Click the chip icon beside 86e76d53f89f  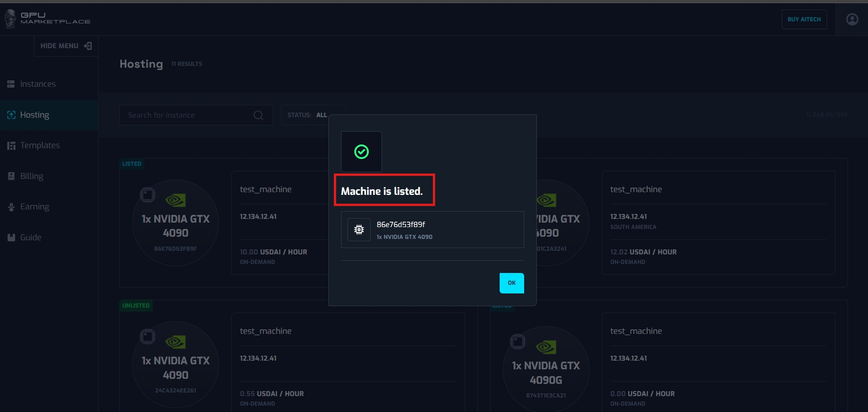(x=359, y=230)
